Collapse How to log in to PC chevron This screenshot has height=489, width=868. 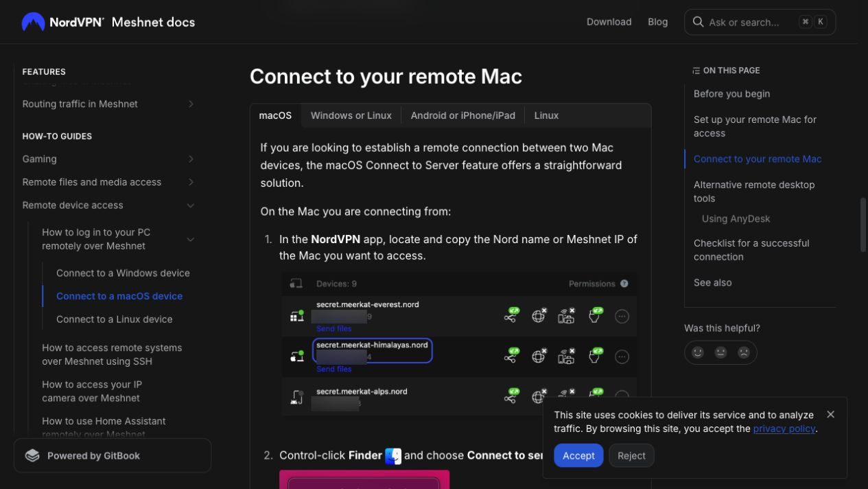tap(191, 239)
